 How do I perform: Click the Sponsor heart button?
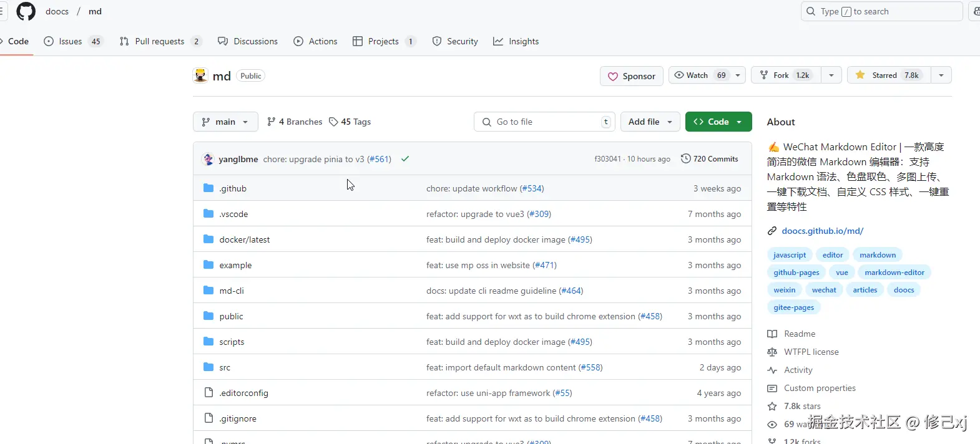point(631,76)
